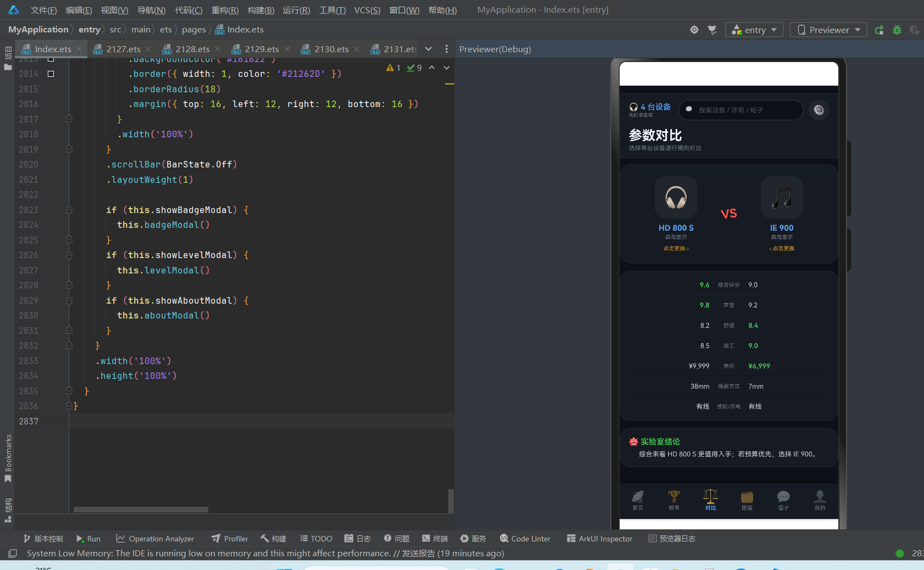Image resolution: width=924 pixels, height=570 pixels.
Task: Collapse the if block at line 2823
Action: 69,210
